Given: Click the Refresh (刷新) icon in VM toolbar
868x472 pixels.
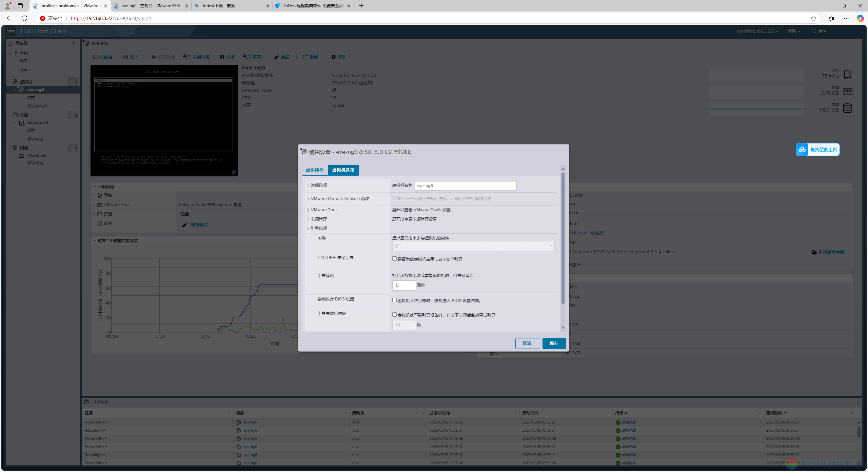Looking at the screenshot, I should coord(305,57).
